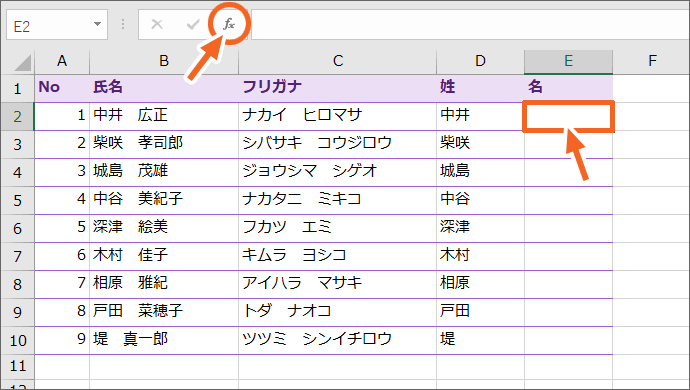Select column D header
Viewport: 690px width, 390px height.
pos(480,61)
